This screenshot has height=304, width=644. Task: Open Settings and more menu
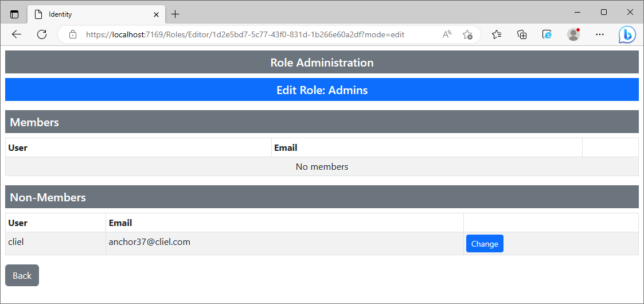[600, 34]
